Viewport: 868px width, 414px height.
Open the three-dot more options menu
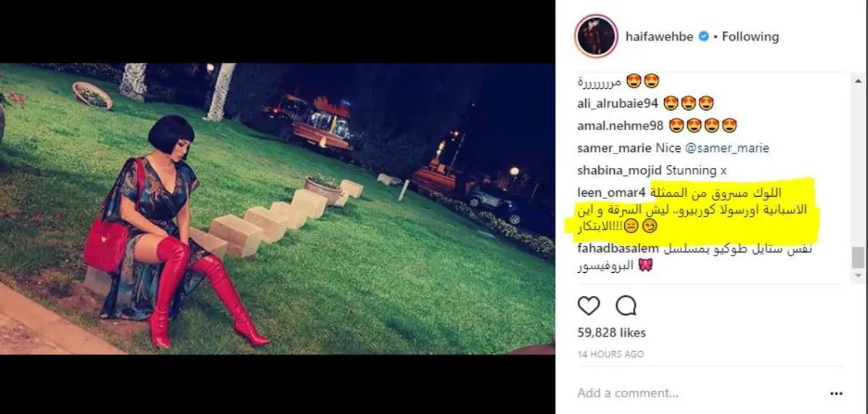[x=837, y=393]
